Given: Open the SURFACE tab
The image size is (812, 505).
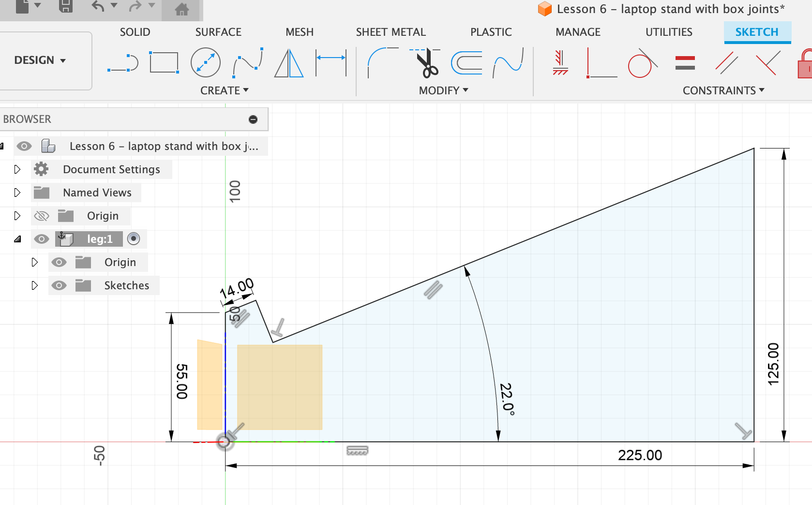Looking at the screenshot, I should coord(218,32).
